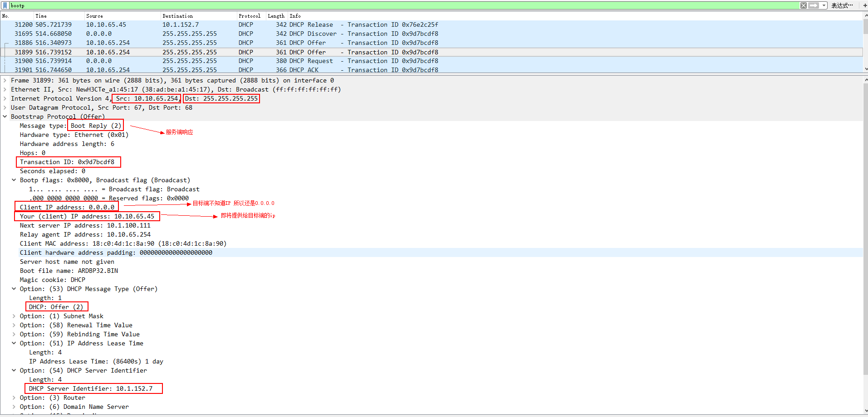Clear the bootp display filter

tap(804, 5)
